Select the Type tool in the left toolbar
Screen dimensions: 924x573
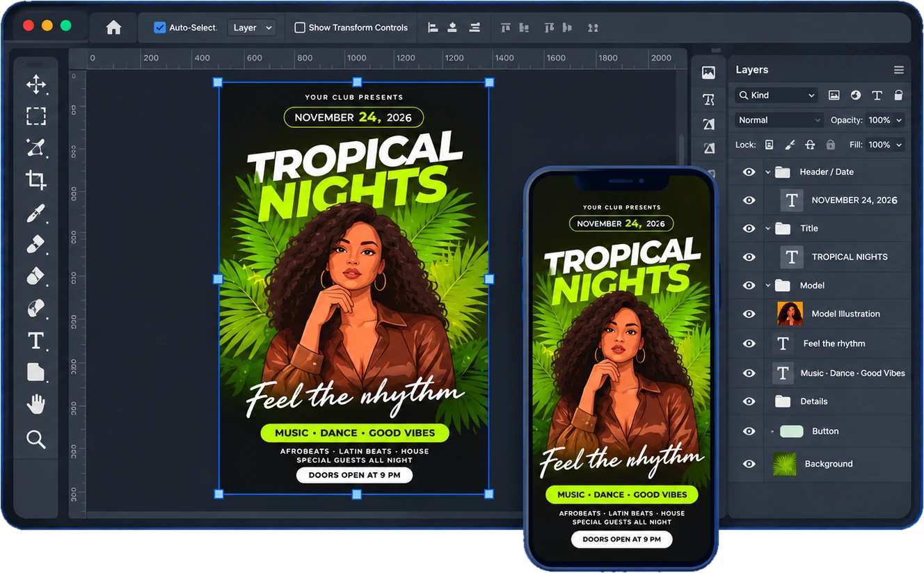pos(36,341)
